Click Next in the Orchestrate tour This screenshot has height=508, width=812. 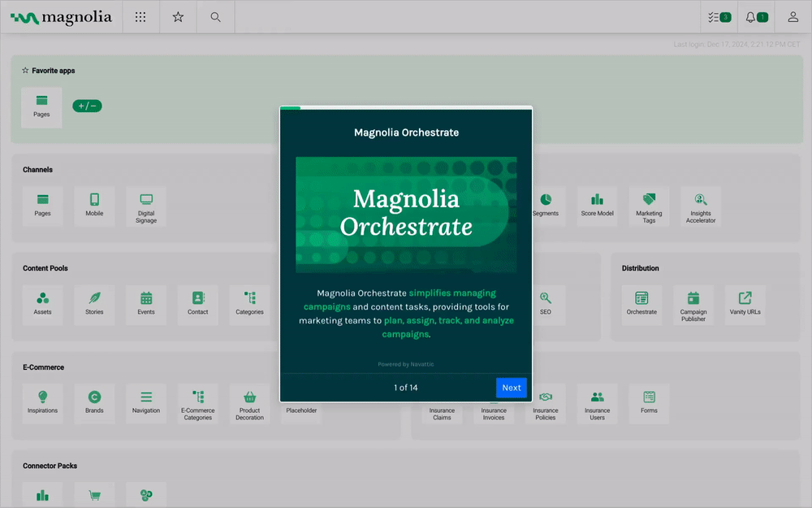click(511, 388)
